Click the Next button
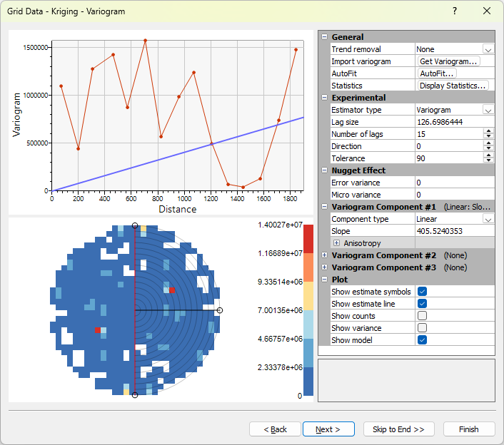Screen dimensions: 504x445 pos(328,429)
